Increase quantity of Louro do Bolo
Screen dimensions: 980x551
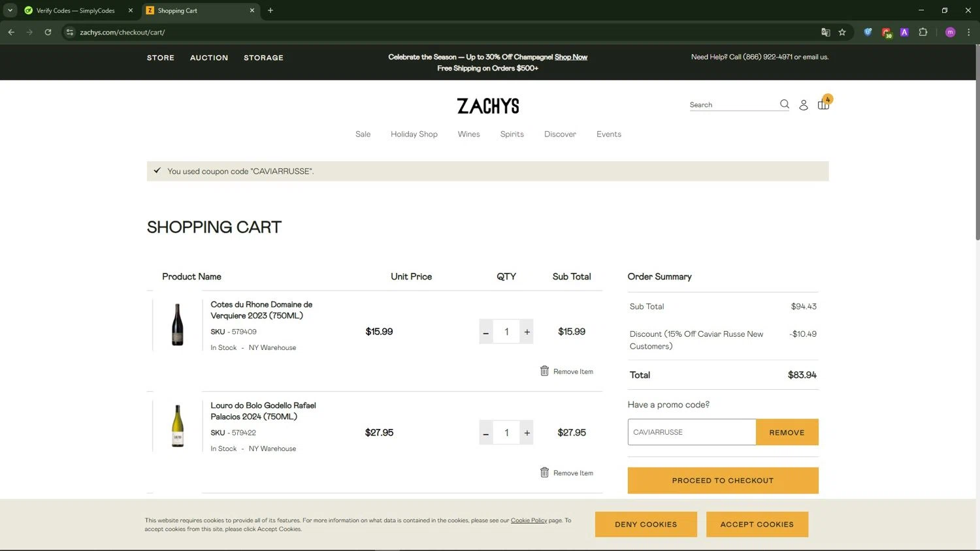527,433
